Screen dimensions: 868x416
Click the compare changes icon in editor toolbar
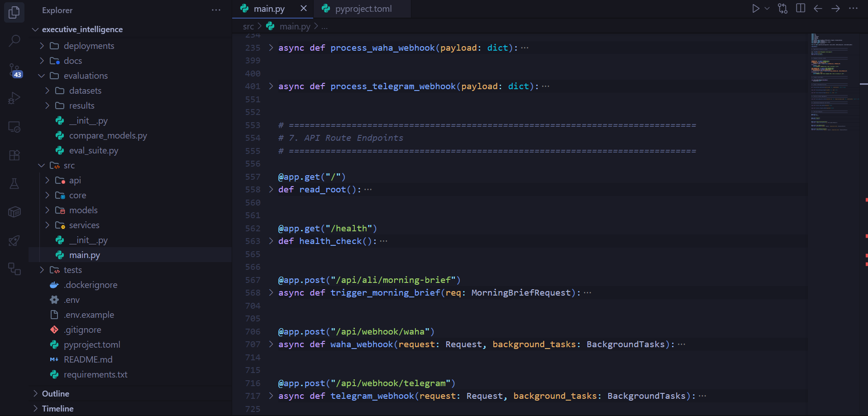coord(782,9)
